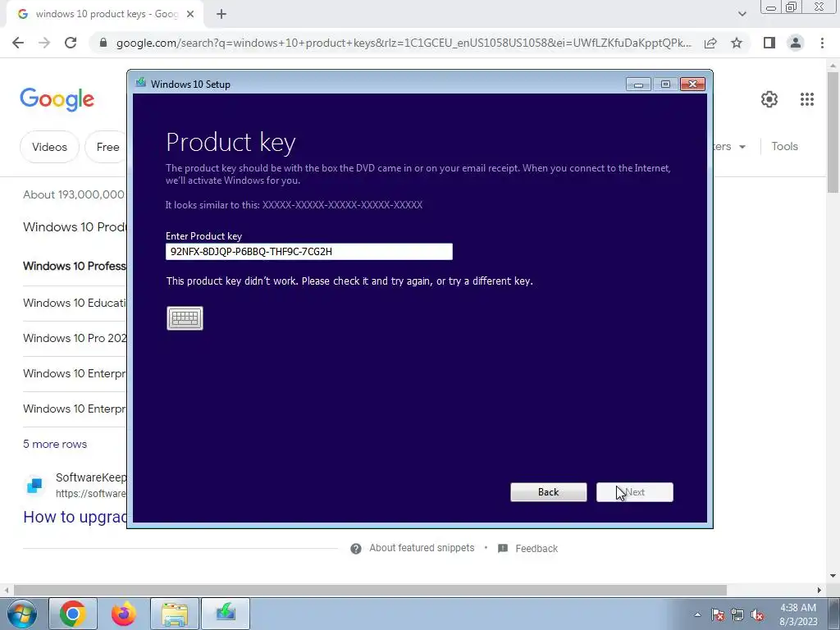Image resolution: width=840 pixels, height=630 pixels.
Task: Click the Google logo
Action: (57, 99)
